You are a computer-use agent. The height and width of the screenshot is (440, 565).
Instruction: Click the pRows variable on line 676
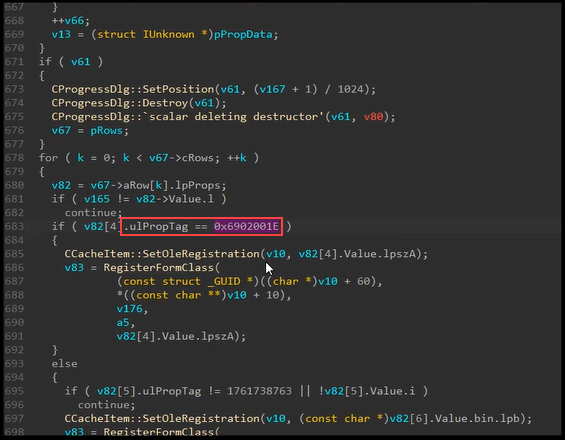[106, 130]
